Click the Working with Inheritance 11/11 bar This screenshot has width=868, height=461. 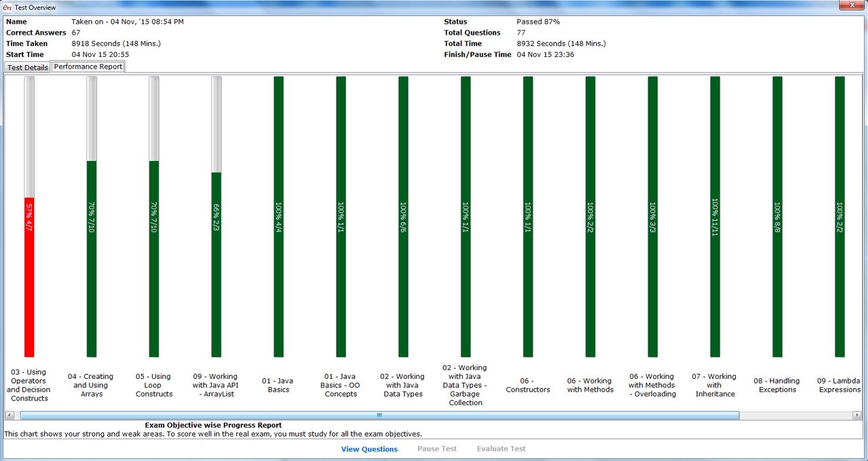715,217
